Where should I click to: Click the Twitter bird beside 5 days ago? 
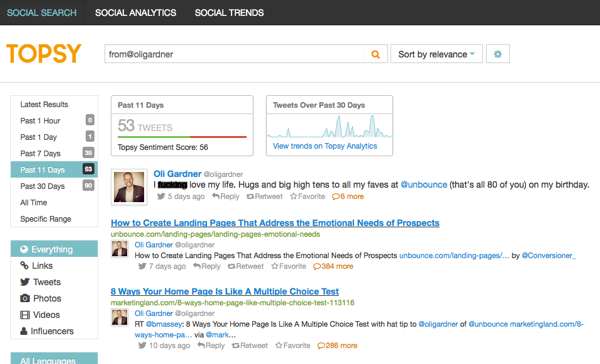(161, 196)
